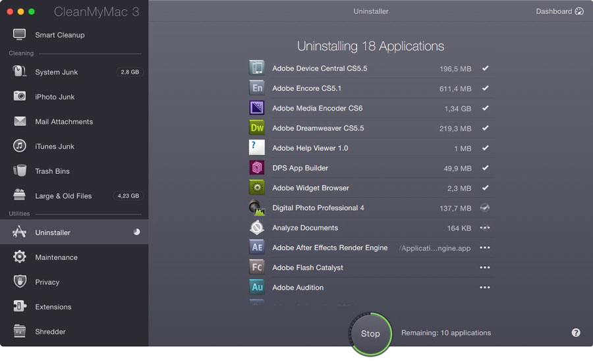The image size is (593, 364).
Task: Click the '164 KB' size value
Action: pos(459,228)
